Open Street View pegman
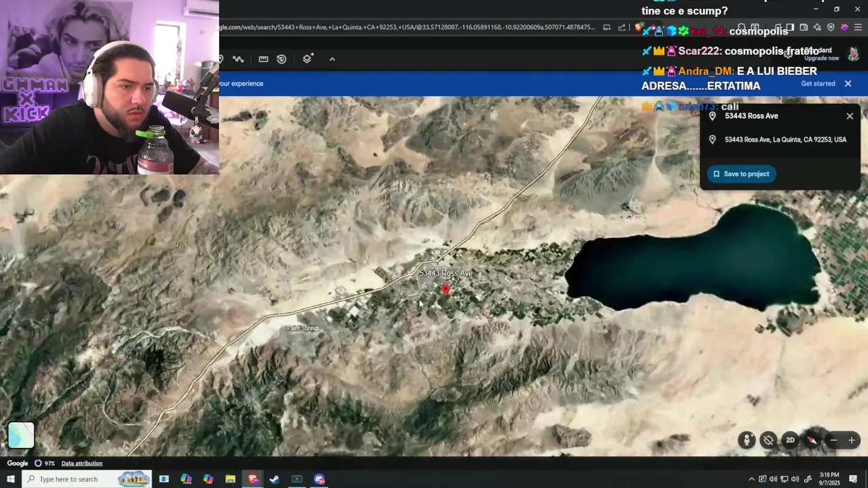The width and height of the screenshot is (868, 488). pyautogui.click(x=747, y=440)
